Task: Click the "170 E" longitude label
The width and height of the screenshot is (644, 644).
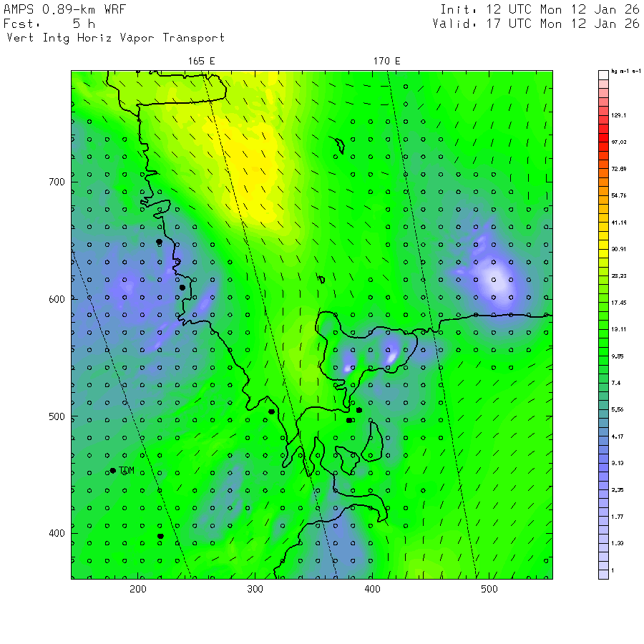Action: click(386, 62)
